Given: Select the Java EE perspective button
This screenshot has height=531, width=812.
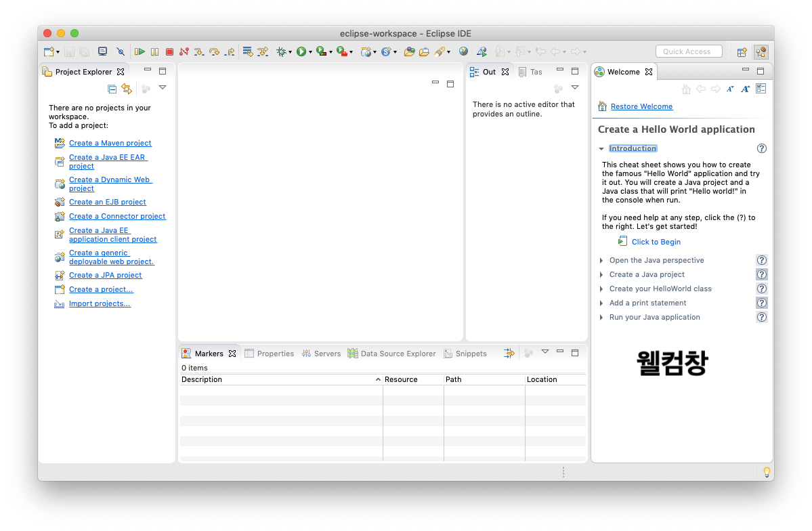Looking at the screenshot, I should coord(761,51).
